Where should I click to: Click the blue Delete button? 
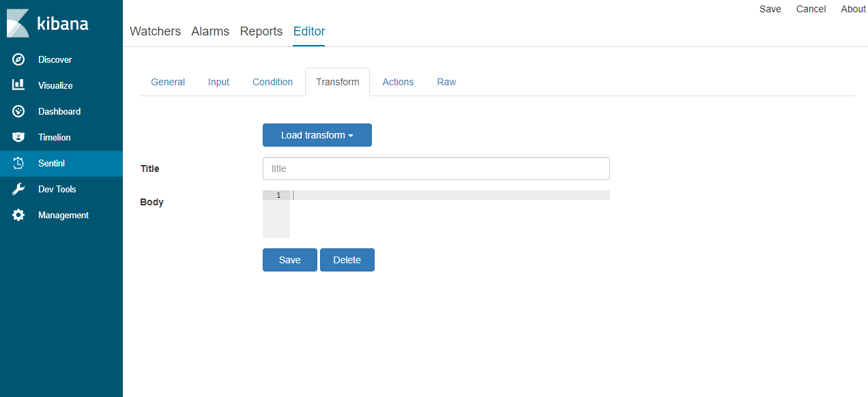point(347,260)
